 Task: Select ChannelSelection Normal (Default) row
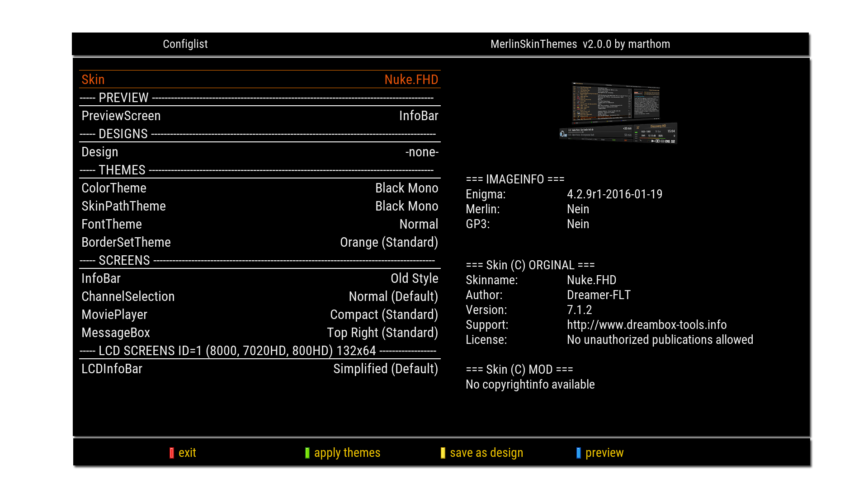tap(260, 296)
